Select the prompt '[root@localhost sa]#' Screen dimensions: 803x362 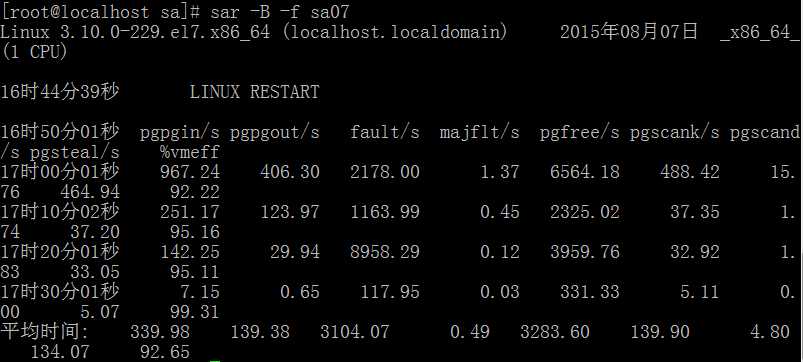click(x=101, y=11)
